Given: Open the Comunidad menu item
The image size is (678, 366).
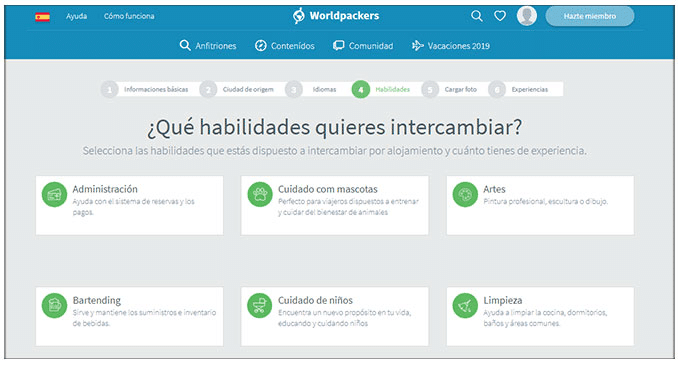Looking at the screenshot, I should click(x=371, y=46).
